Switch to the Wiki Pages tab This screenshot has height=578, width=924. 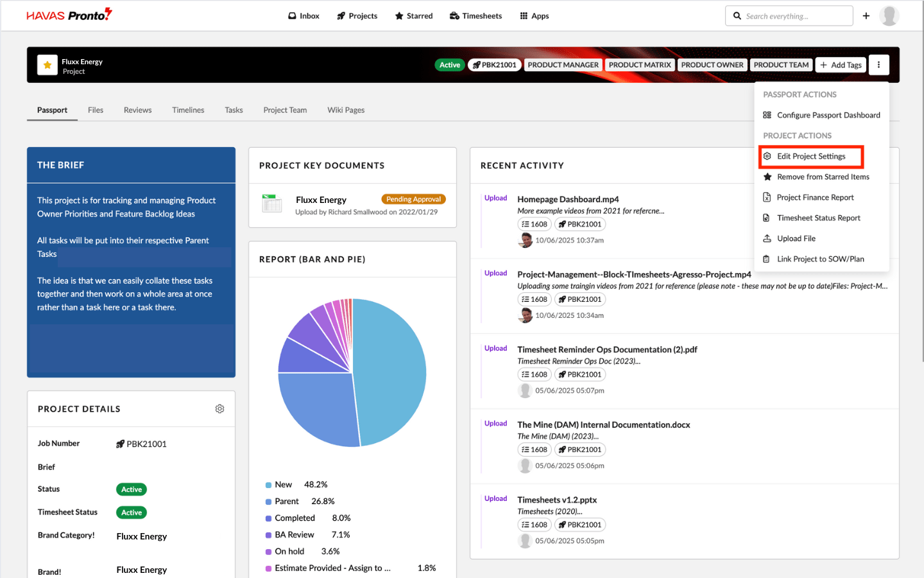point(346,110)
